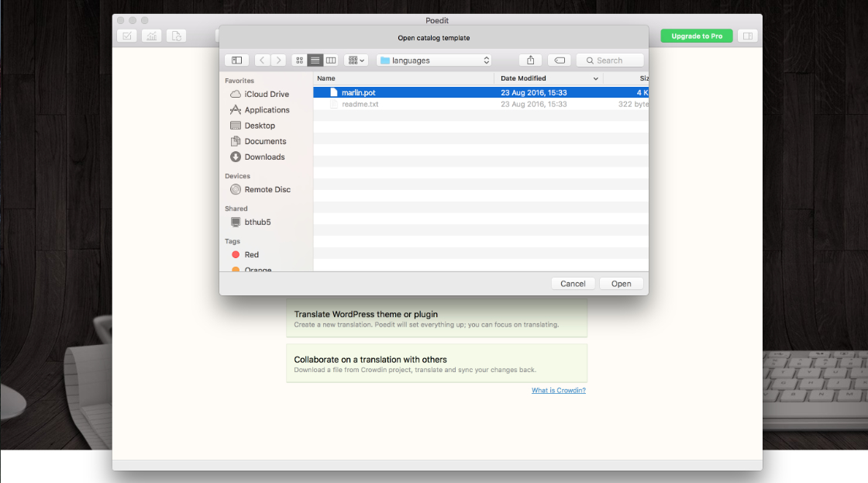This screenshot has height=483, width=868.
Task: Choose Collaborate on a translation with others
Action: click(x=437, y=364)
